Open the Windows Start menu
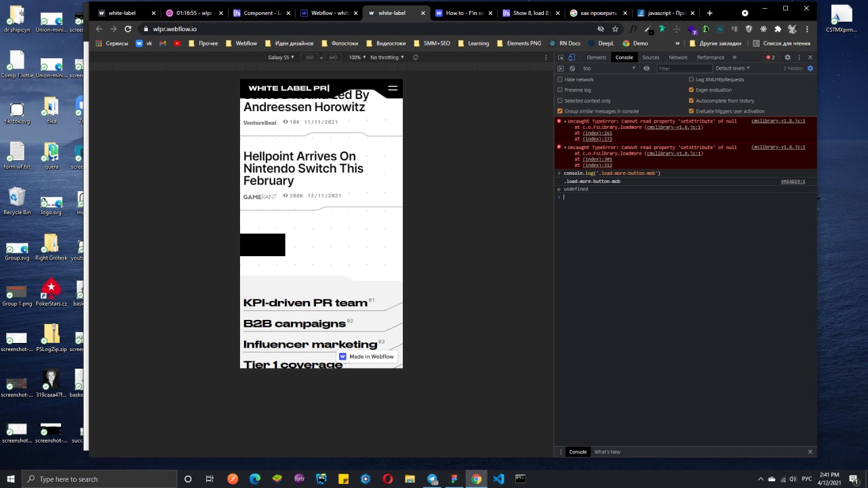Screen dimensions: 868x488 pyautogui.click(x=10, y=479)
